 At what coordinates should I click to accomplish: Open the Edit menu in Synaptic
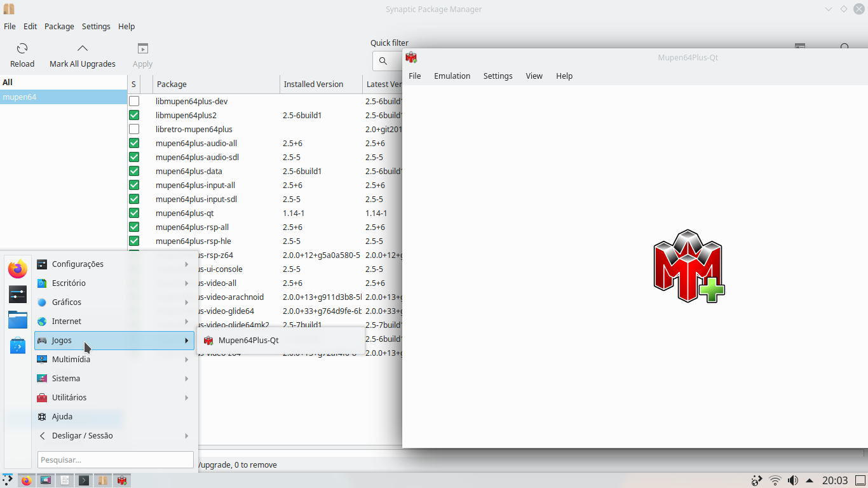point(30,26)
